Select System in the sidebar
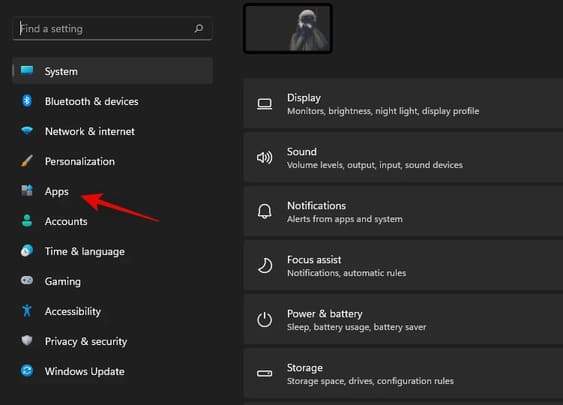 pyautogui.click(x=113, y=71)
